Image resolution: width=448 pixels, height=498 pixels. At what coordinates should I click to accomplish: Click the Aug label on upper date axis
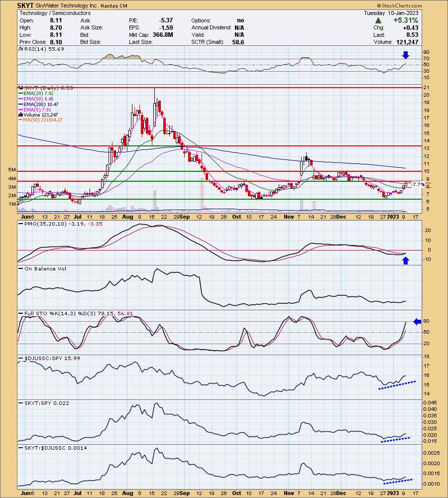coord(127,217)
